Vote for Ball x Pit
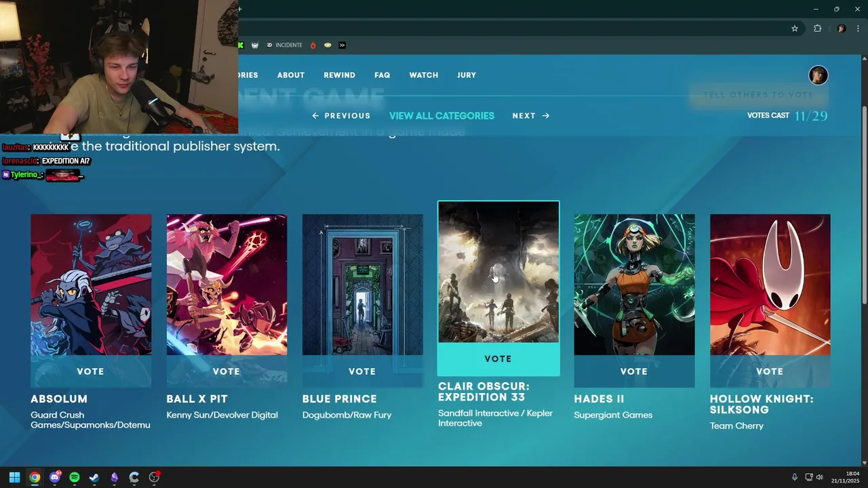Screen dimensions: 868x488 [226, 371]
